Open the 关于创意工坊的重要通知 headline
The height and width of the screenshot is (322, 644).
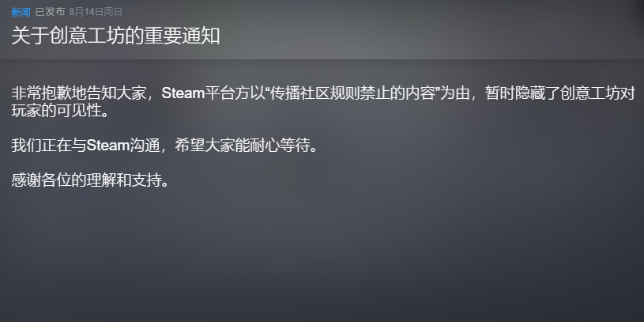115,36
